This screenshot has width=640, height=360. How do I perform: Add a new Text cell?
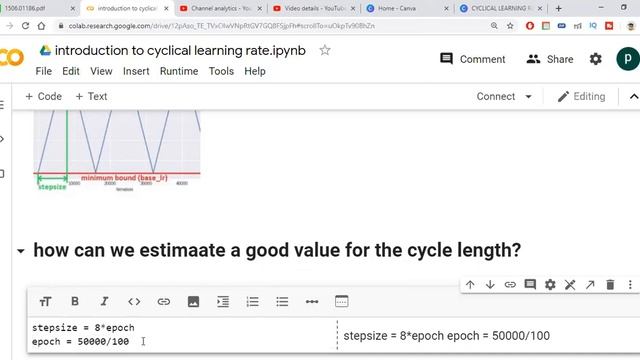point(91,96)
